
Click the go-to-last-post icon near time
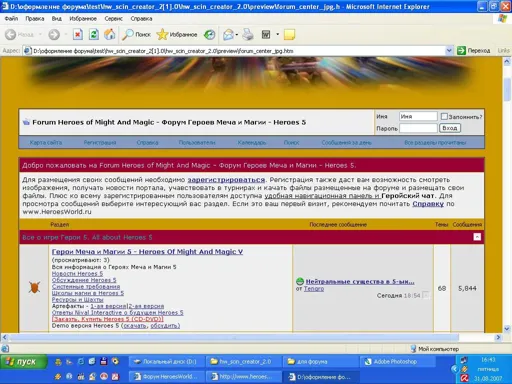(x=425, y=295)
